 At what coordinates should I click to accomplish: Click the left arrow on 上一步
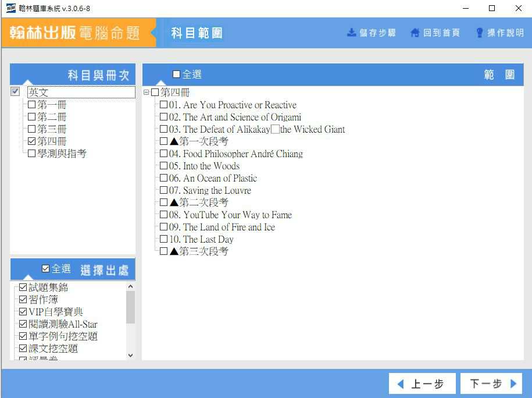[x=401, y=384]
